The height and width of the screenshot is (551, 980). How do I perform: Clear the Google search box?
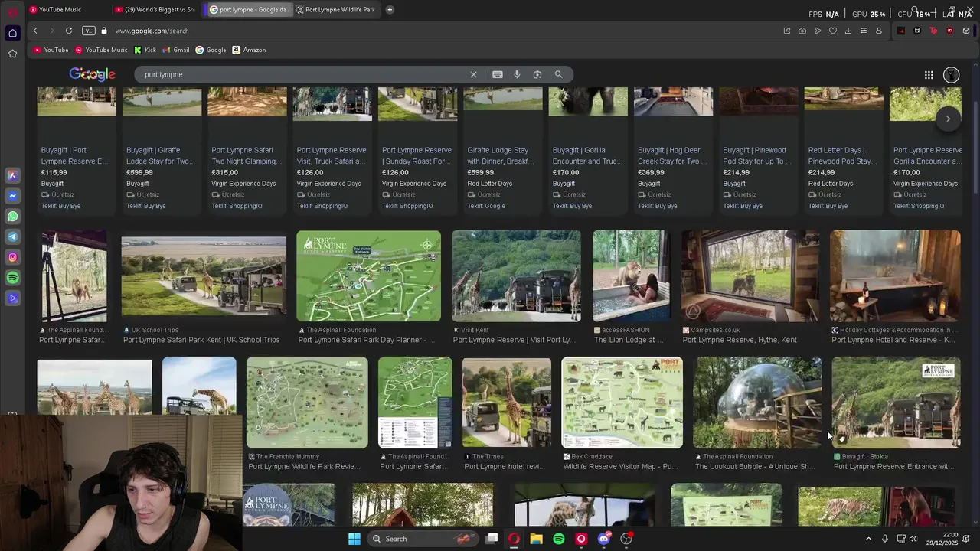point(473,74)
